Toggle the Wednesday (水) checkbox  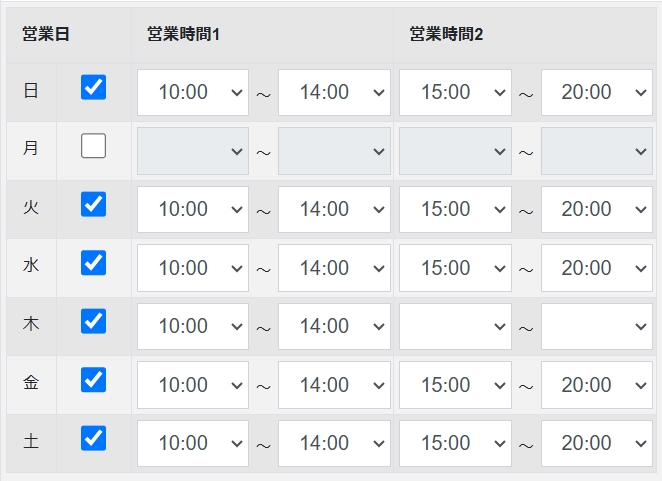[x=93, y=263]
